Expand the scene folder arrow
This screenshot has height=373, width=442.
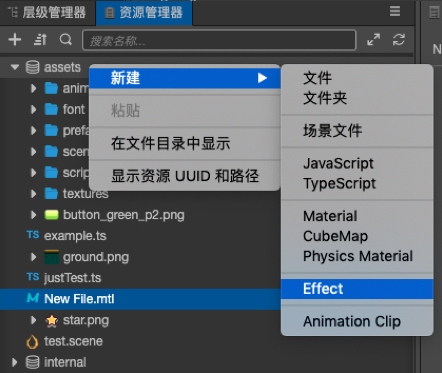pyautogui.click(x=33, y=152)
